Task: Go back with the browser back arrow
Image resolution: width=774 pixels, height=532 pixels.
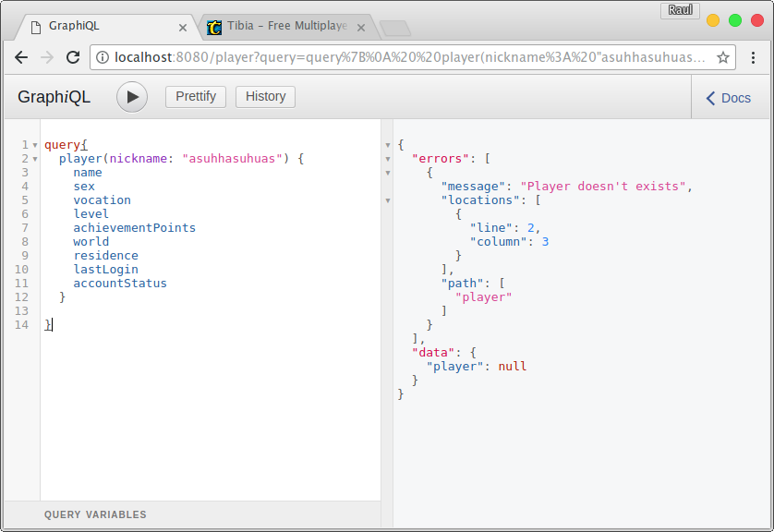Action: click(x=21, y=58)
